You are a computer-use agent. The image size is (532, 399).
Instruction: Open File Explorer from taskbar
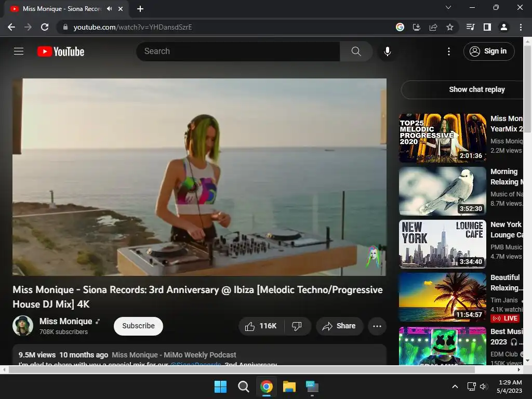coord(289,387)
